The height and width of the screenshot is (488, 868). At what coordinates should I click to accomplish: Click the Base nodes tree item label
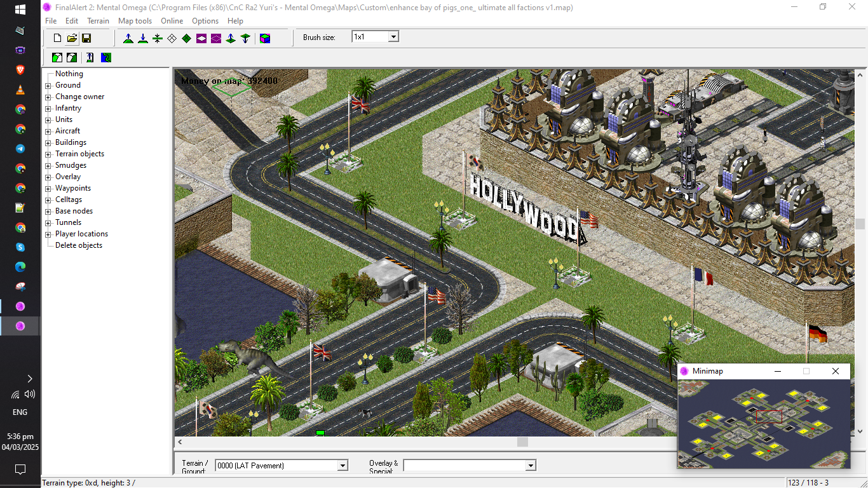pos(74,211)
